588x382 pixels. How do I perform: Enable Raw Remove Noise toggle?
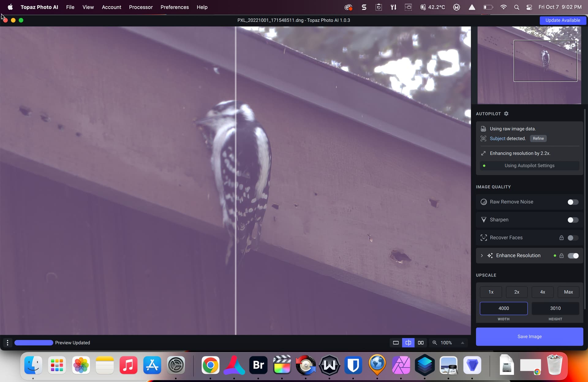coord(573,202)
